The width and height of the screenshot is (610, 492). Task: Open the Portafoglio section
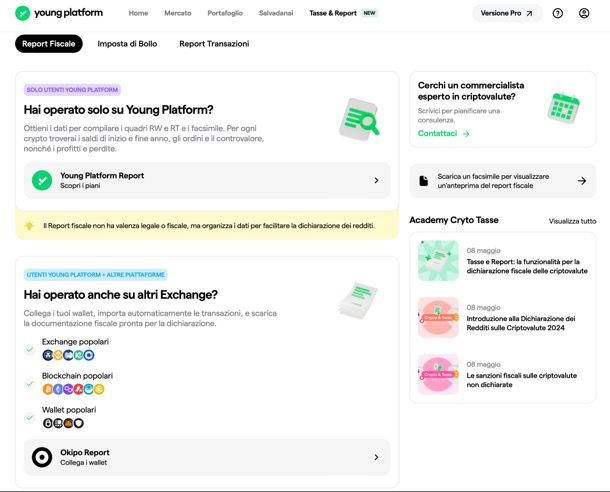point(225,13)
